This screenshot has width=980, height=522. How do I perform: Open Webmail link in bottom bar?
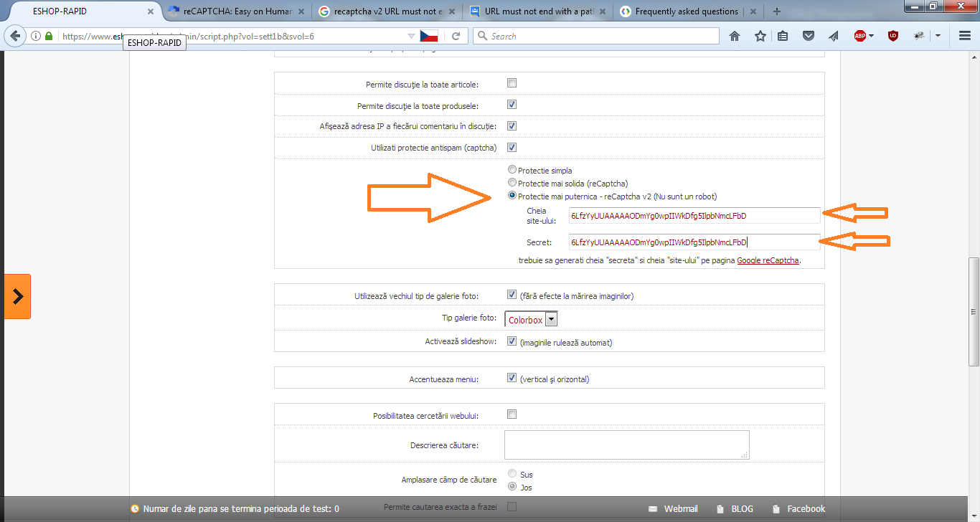pyautogui.click(x=681, y=509)
